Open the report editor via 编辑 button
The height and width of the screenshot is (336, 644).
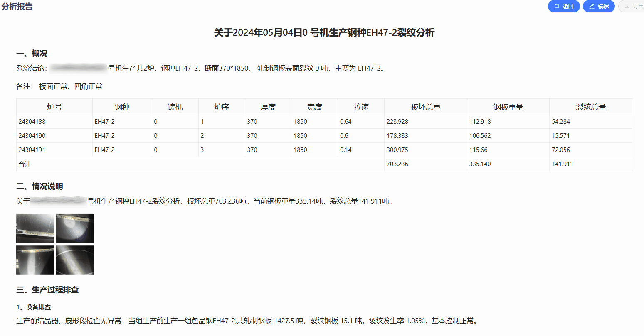(x=599, y=6)
